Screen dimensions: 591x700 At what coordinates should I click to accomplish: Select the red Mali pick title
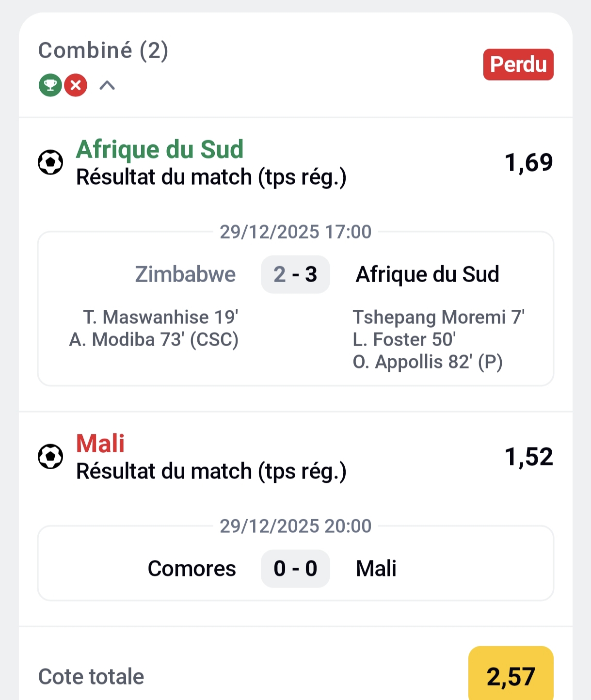click(x=100, y=443)
